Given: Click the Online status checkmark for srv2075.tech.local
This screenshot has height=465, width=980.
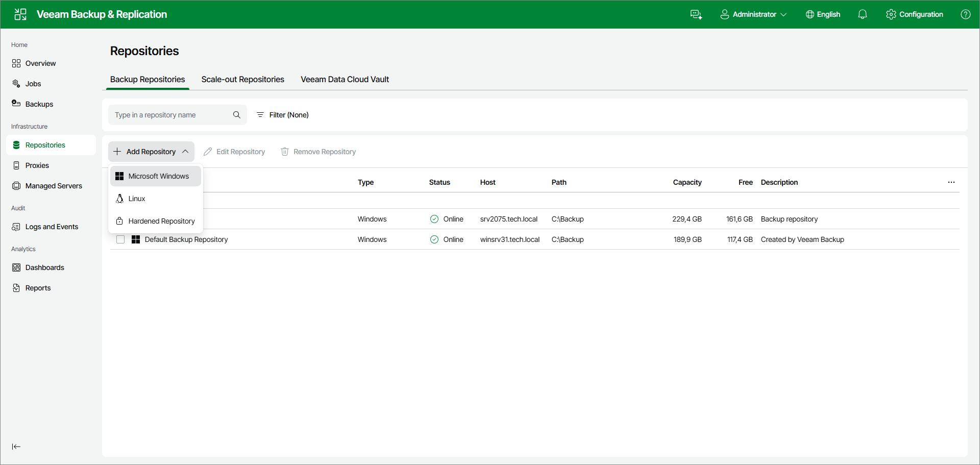Looking at the screenshot, I should (x=434, y=219).
